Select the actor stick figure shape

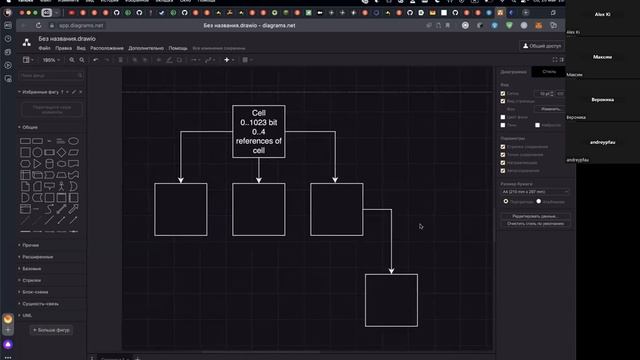[x=61, y=187]
